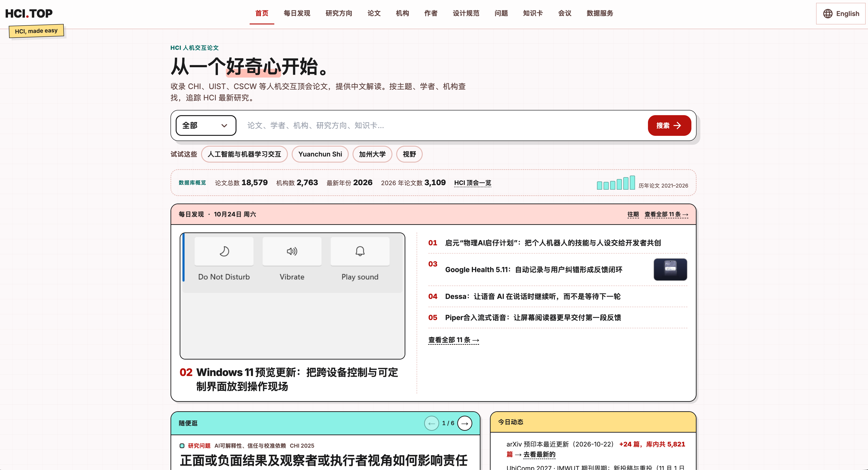868x470 pixels.
Task: Click the yearly papers bar chart
Action: [616, 182]
